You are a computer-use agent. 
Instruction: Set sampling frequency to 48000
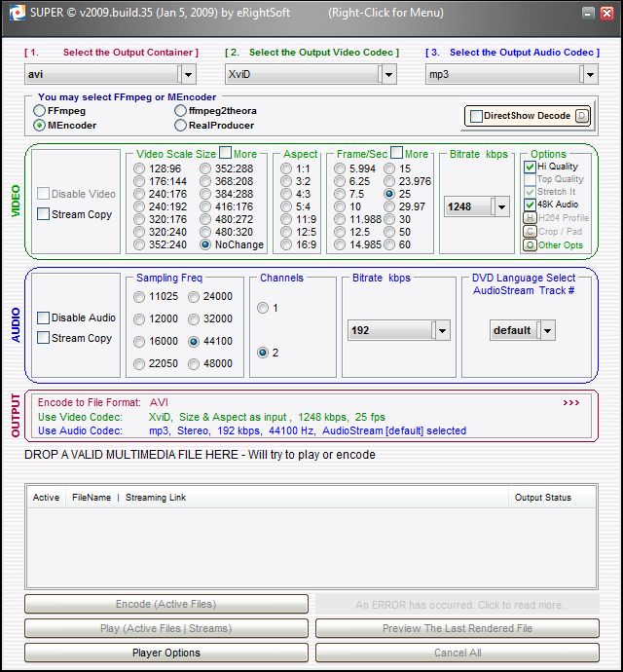point(194,364)
